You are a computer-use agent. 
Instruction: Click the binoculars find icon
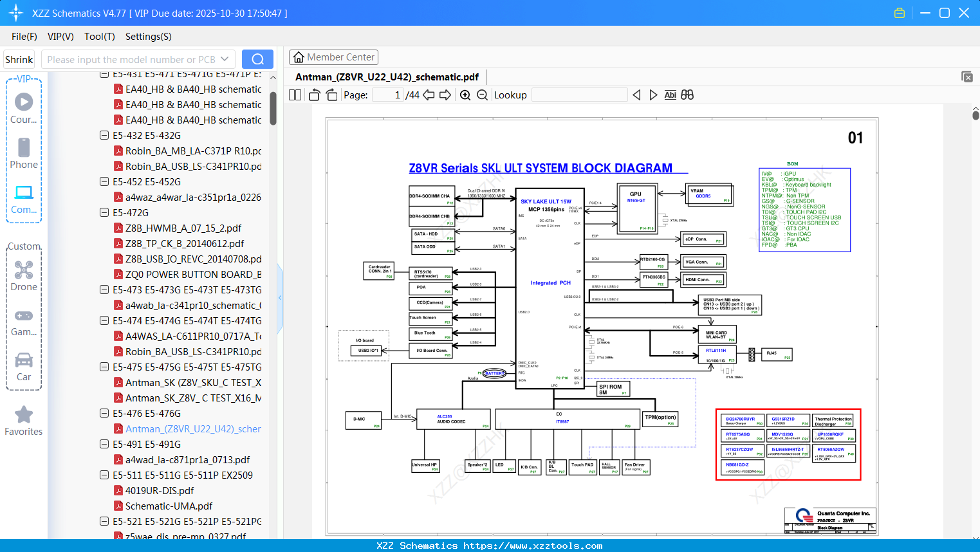pos(687,95)
